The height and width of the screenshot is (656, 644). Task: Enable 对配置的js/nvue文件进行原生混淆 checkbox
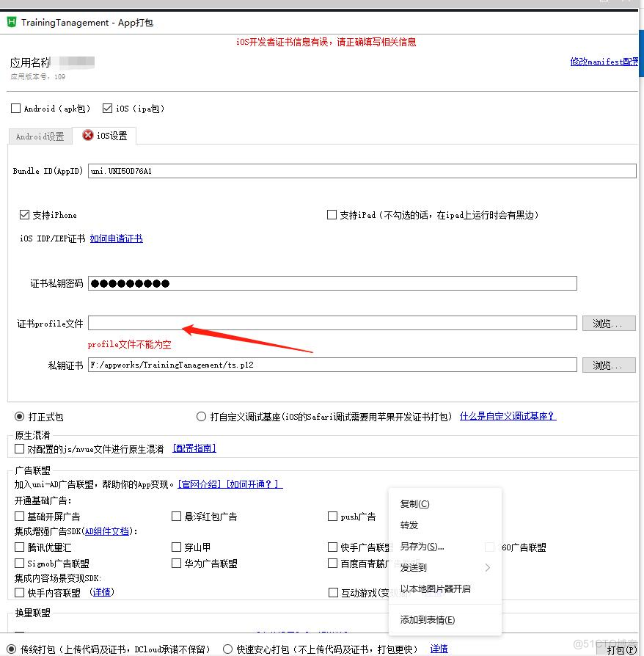pyautogui.click(x=19, y=449)
